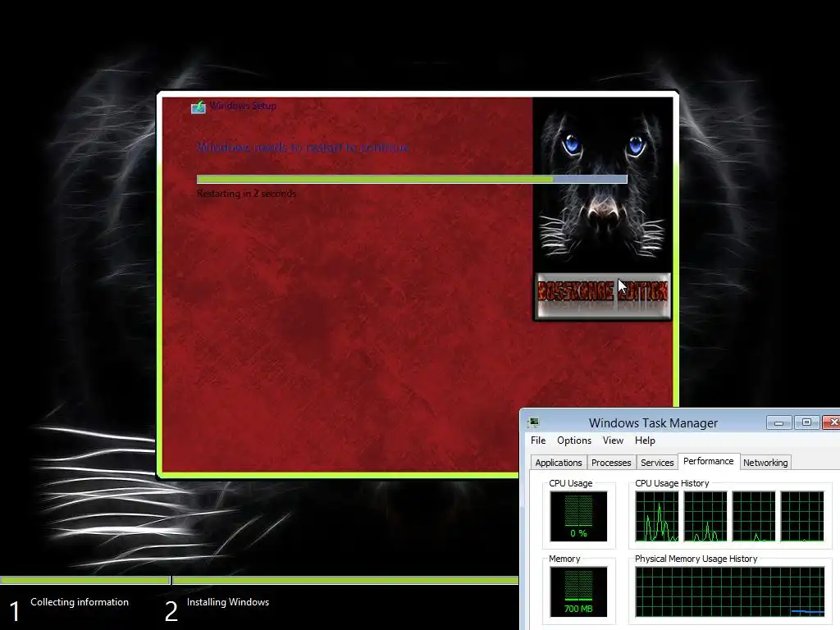Click the 'Physical Memory Usage History' label
Viewport: 840px width, 630px height.
pyautogui.click(x=696, y=559)
